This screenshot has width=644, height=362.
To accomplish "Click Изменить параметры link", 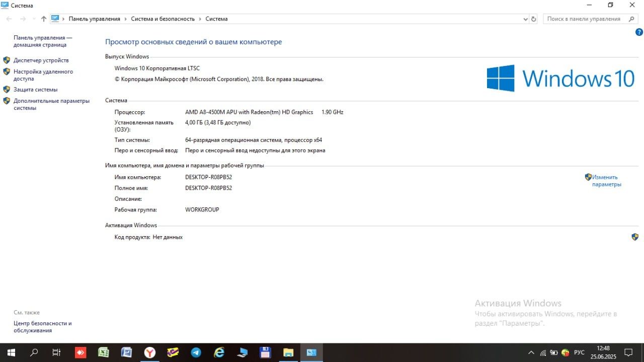I will tap(607, 181).
